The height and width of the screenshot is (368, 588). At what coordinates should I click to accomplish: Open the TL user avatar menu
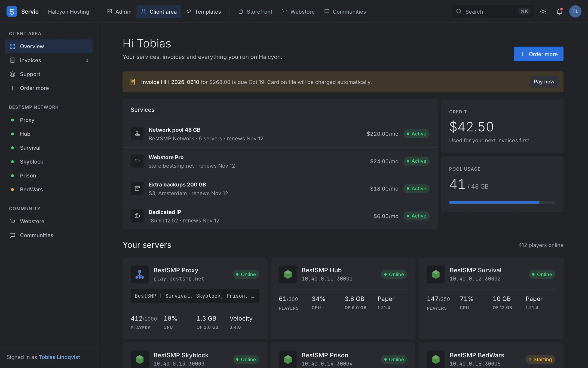[x=575, y=11]
